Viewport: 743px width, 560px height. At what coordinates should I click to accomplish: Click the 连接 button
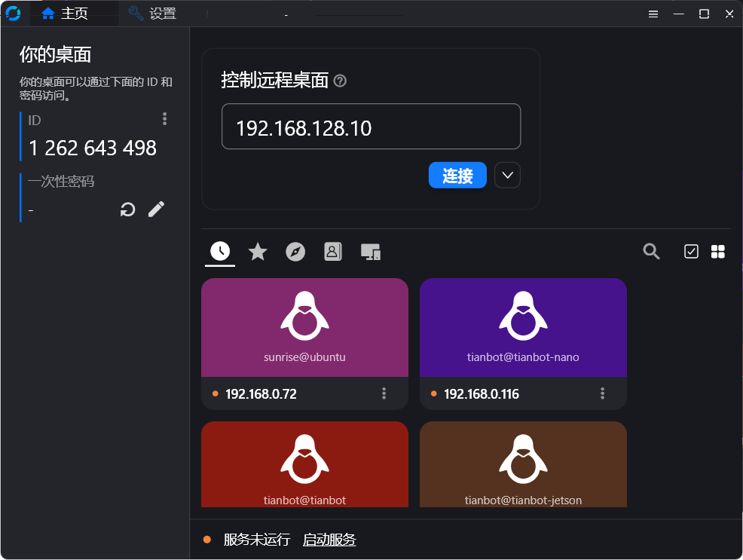[x=457, y=176]
